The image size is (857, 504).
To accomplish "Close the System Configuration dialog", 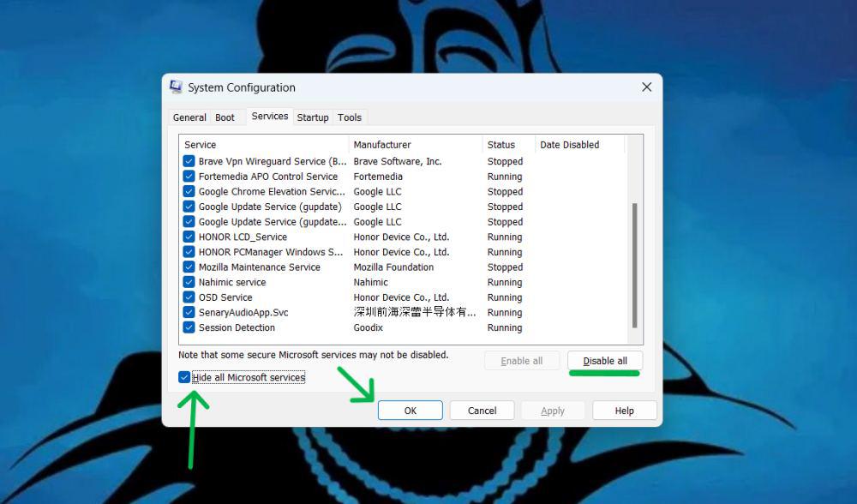I will (x=646, y=87).
